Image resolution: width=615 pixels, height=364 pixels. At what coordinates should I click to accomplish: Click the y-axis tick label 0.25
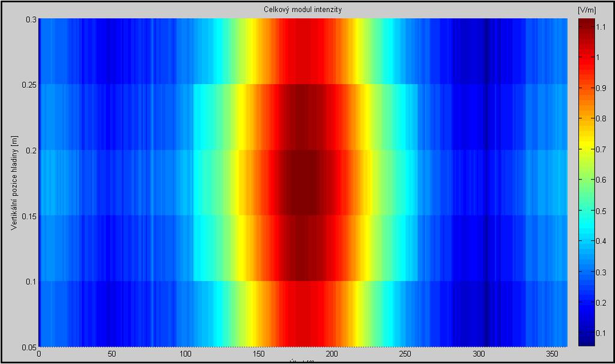(x=29, y=85)
